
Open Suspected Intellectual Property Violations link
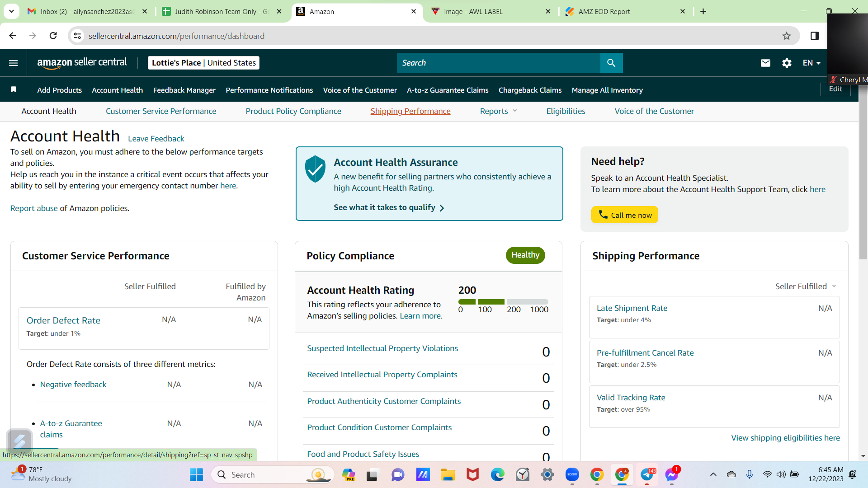pos(382,348)
